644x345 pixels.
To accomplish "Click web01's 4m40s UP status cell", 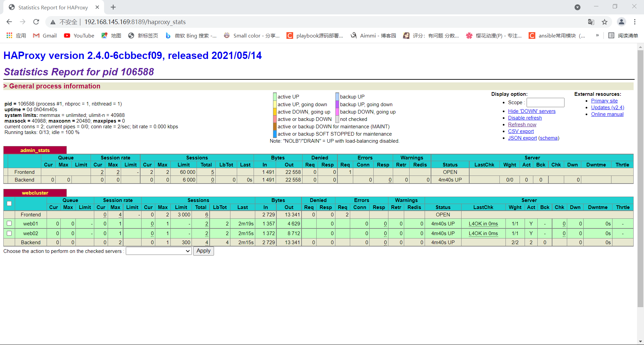I will pyautogui.click(x=443, y=224).
